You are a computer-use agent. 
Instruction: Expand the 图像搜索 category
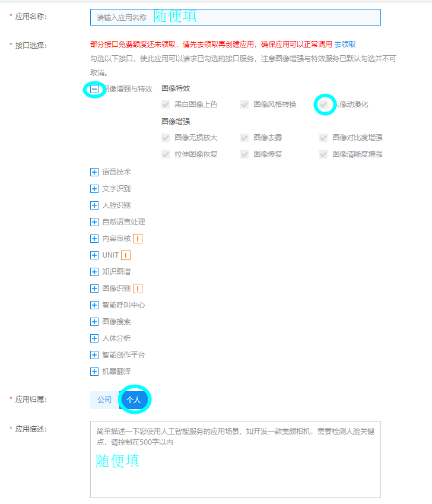94,322
